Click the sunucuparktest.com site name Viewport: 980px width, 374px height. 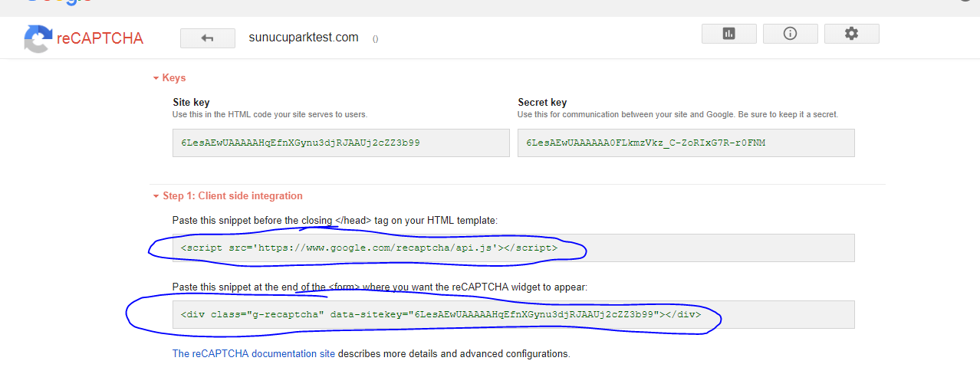pos(304,37)
